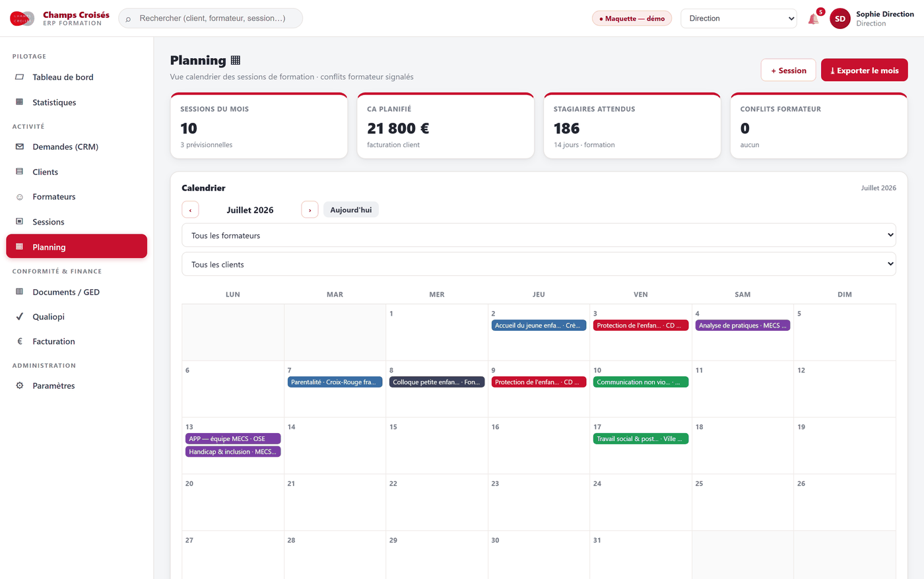
Task: Open the Direction role selector
Action: tap(739, 18)
